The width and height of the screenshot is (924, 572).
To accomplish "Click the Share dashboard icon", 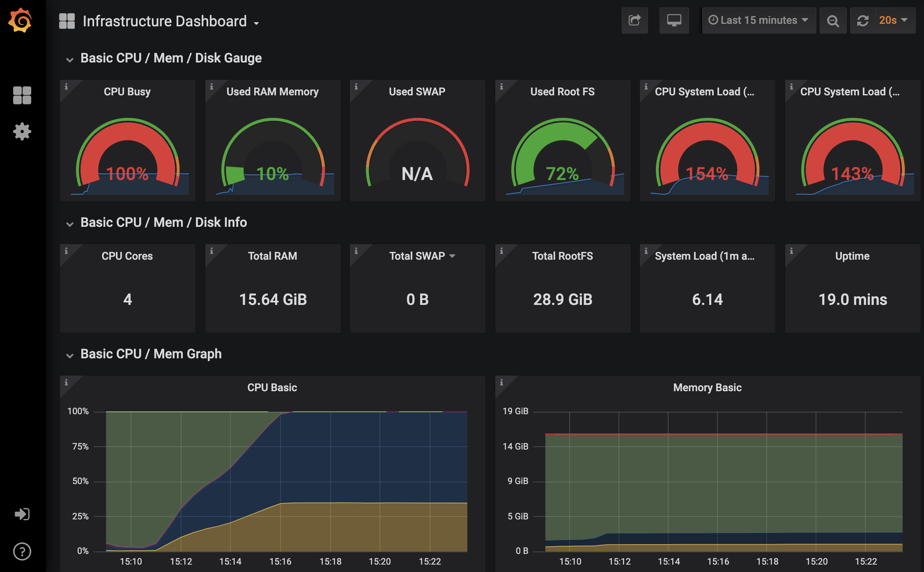I will (635, 20).
